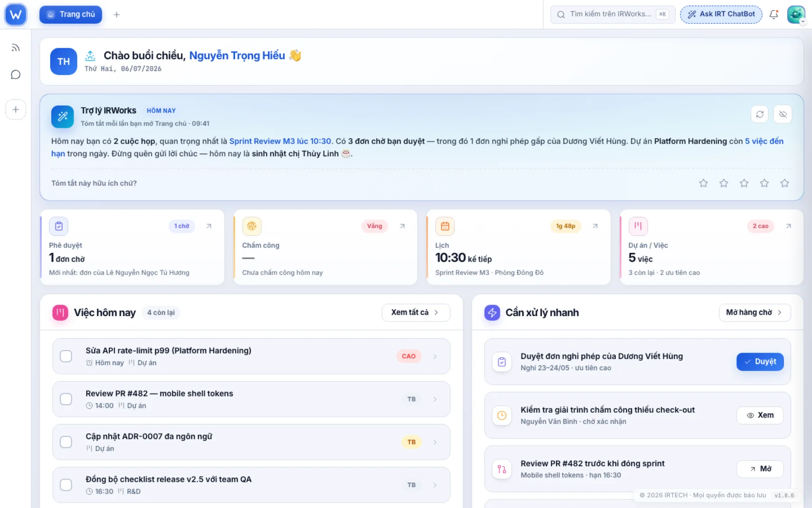
Task: Approve Dương Viết Hùng leave with Duyệt
Action: point(760,362)
